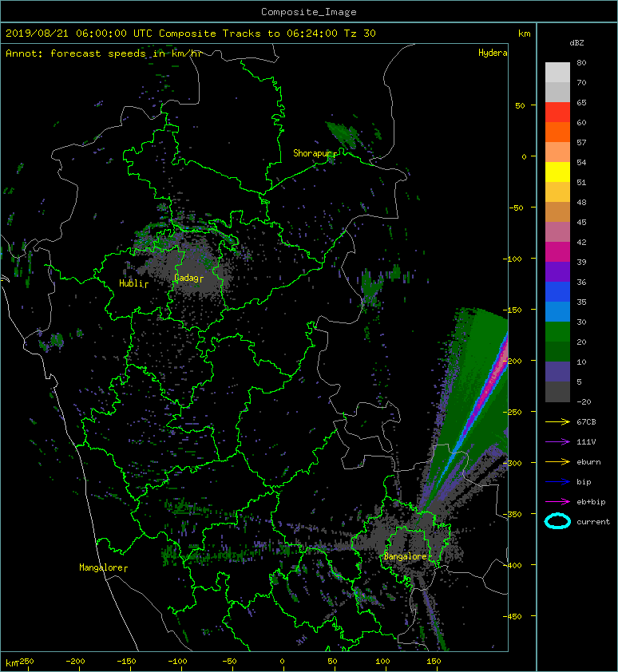
Task: Click the 'Gadag' city label
Action: (x=187, y=279)
